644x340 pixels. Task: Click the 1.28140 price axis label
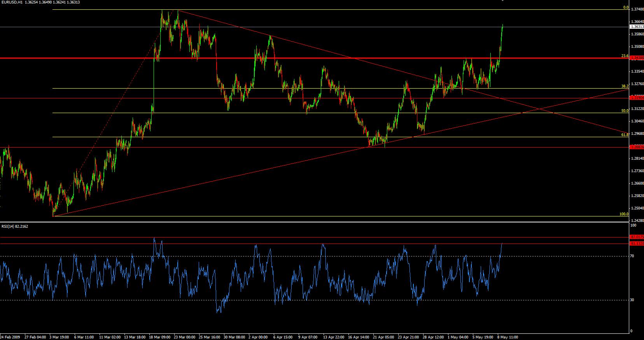coord(637,159)
